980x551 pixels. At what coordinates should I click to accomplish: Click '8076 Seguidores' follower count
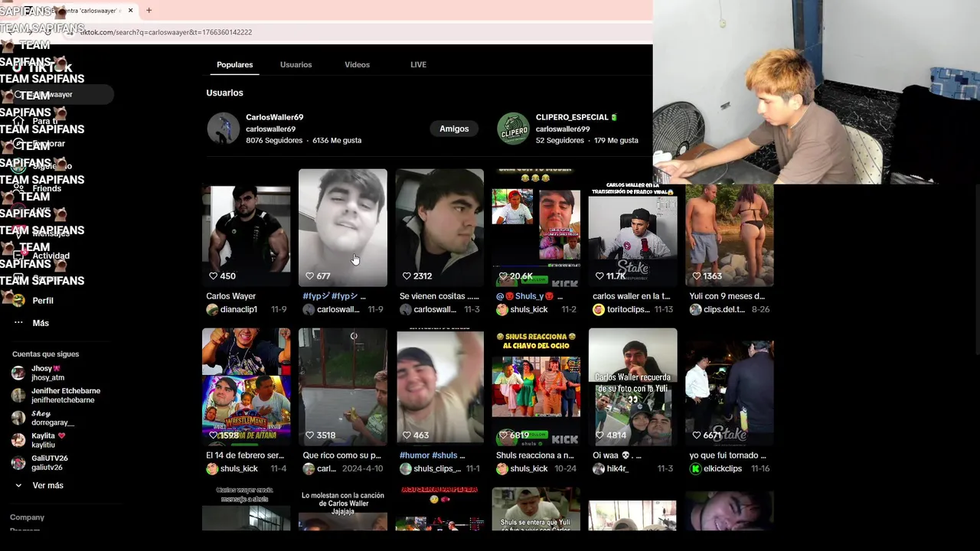[x=273, y=140]
